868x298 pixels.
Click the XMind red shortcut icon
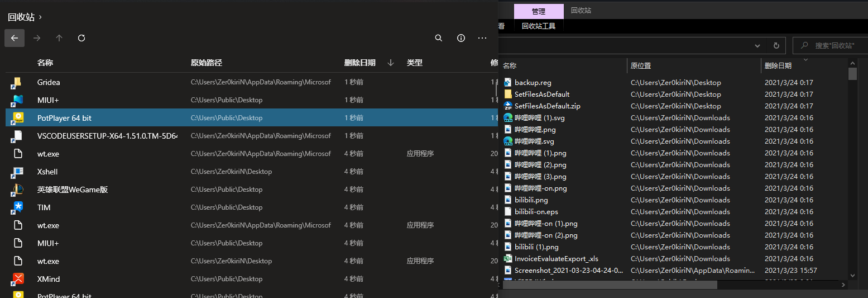[x=17, y=279]
